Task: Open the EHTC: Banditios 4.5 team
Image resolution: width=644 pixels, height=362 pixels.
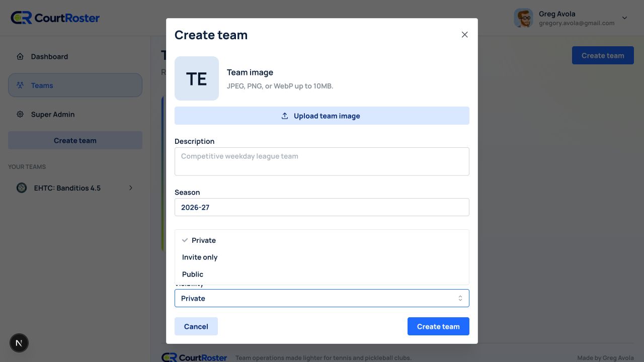Action: 75,188
